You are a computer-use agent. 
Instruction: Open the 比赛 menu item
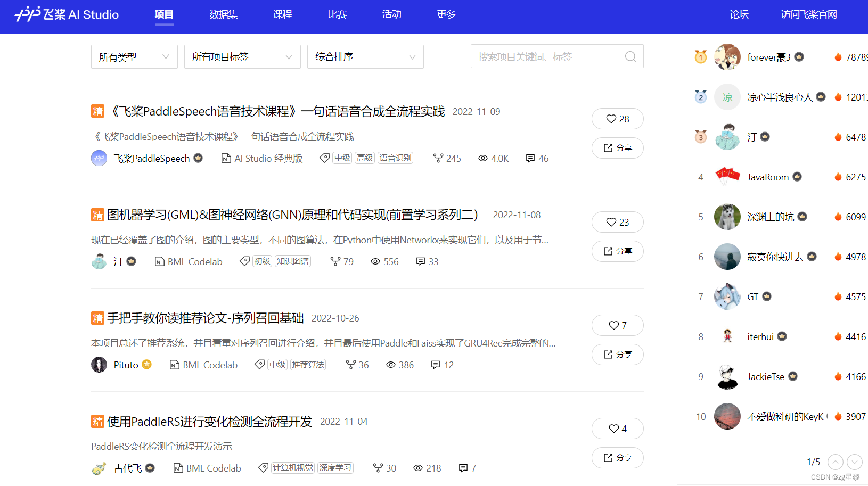(337, 14)
